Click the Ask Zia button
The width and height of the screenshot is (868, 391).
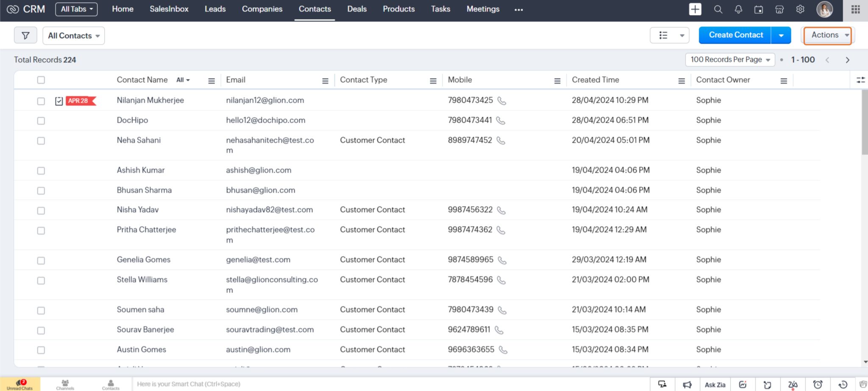click(715, 384)
